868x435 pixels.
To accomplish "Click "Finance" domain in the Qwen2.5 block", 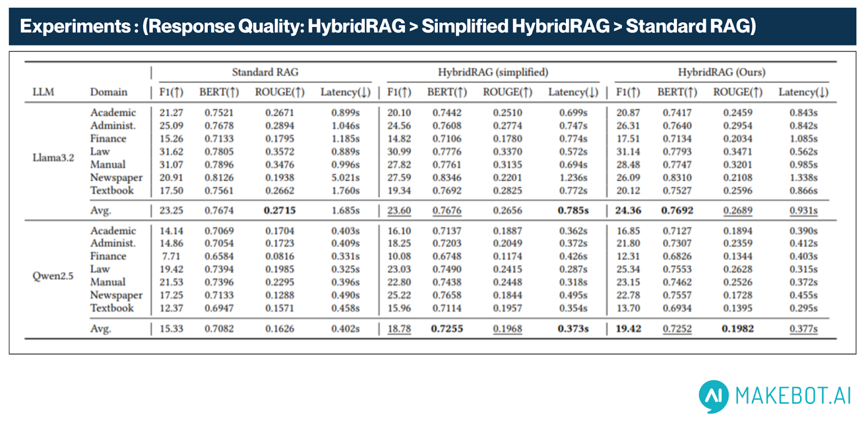I will pyautogui.click(x=108, y=256).
